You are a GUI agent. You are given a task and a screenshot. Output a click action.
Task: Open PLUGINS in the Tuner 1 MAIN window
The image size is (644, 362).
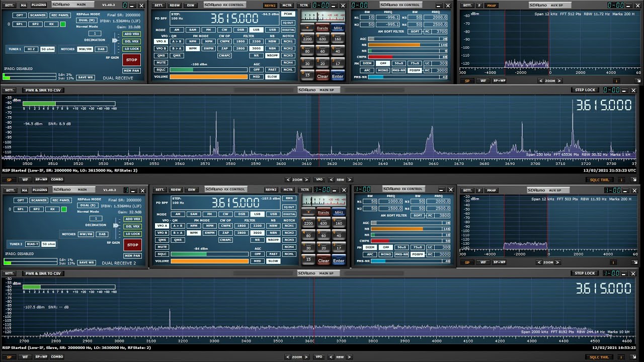pyautogui.click(x=39, y=5)
